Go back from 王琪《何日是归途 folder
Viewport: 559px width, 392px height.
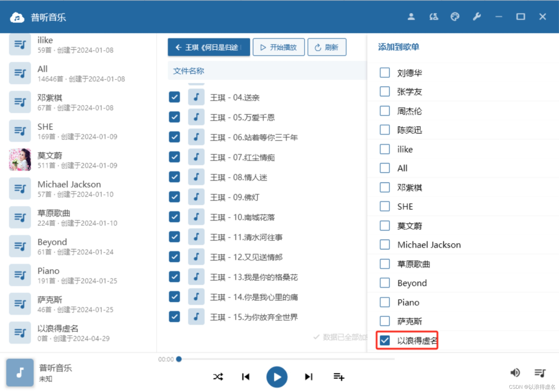click(209, 47)
